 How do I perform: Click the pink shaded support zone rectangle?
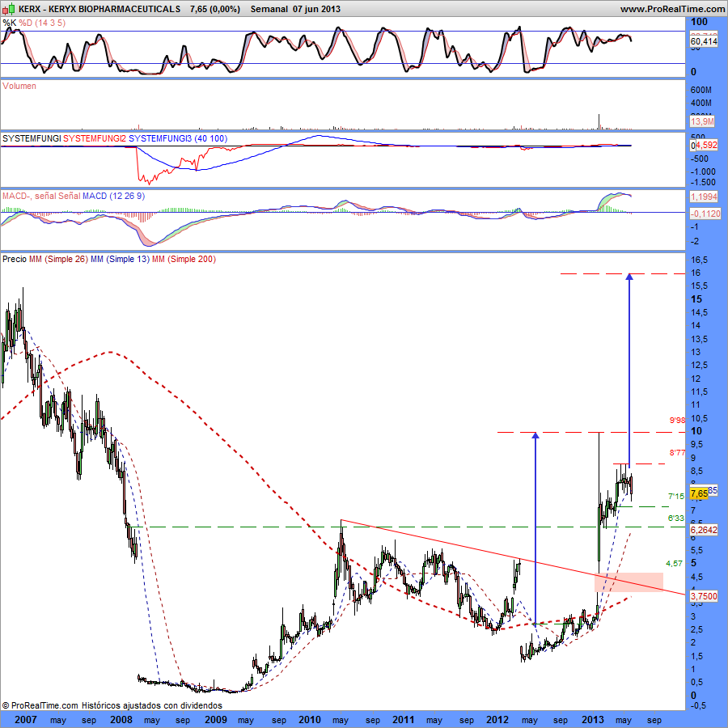click(629, 582)
